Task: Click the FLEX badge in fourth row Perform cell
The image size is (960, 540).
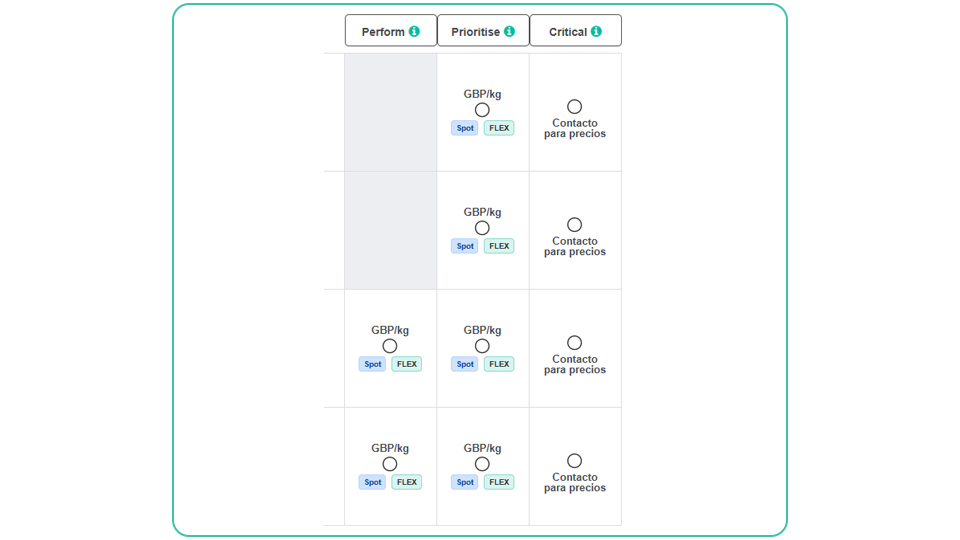Action: tap(407, 482)
